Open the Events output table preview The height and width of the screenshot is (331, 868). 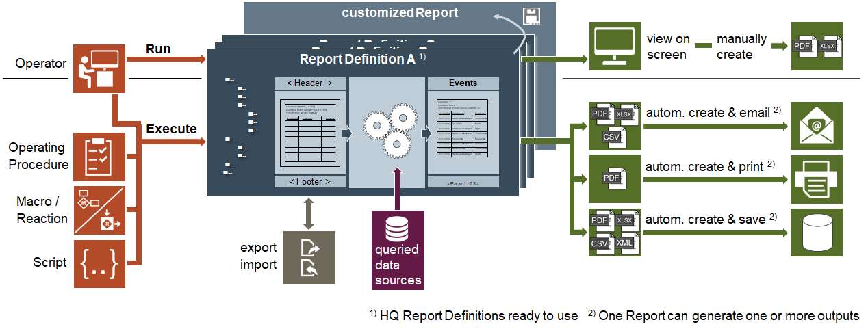(x=463, y=131)
